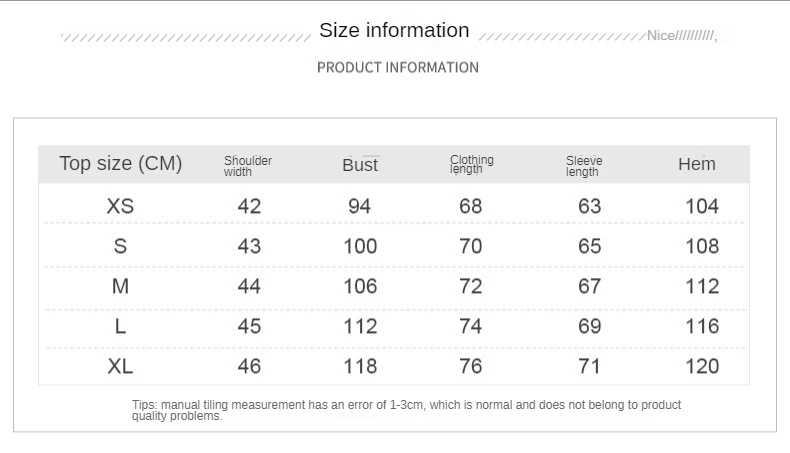This screenshot has height=453, width=790.
Task: Click the Top size (CM) header cell
Action: (x=120, y=164)
